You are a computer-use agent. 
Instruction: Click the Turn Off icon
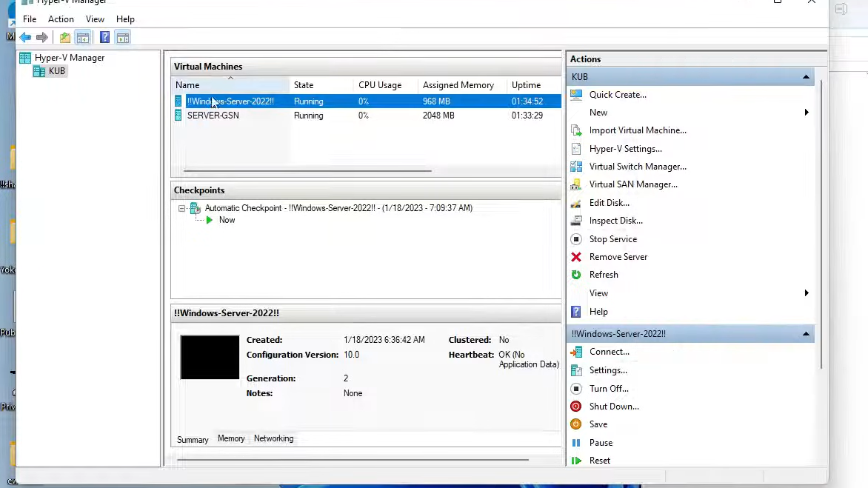[x=576, y=389]
